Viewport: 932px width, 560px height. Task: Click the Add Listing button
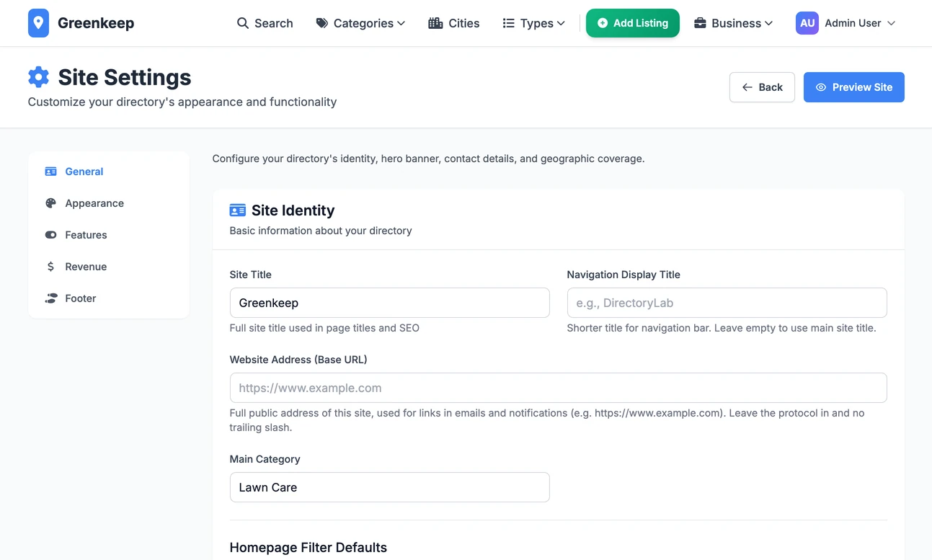[x=633, y=23]
